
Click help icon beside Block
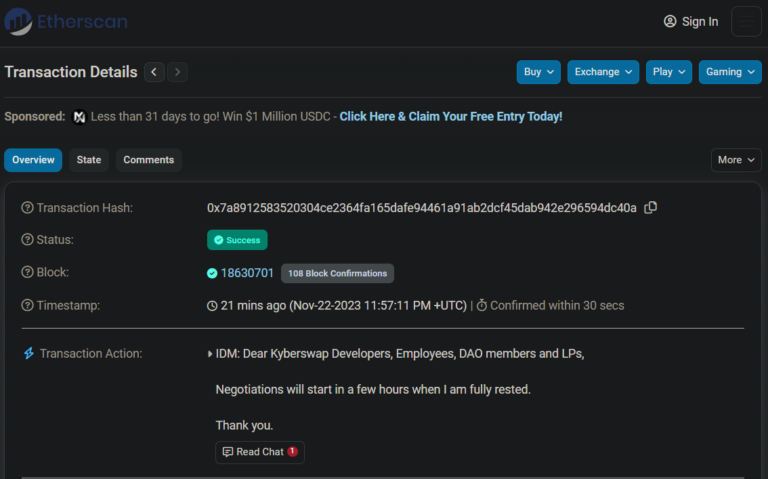(x=27, y=272)
